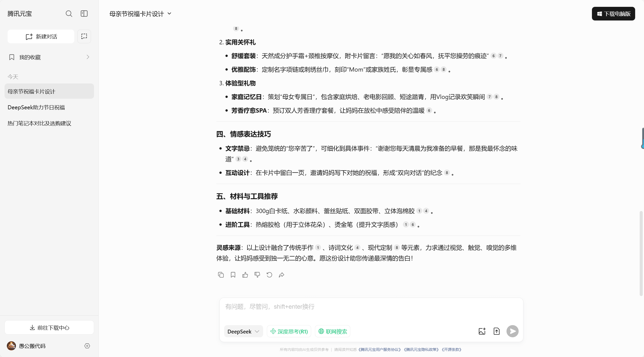The height and width of the screenshot is (357, 644).
Task: Regenerate the answer with the refresh icon
Action: pos(269,275)
